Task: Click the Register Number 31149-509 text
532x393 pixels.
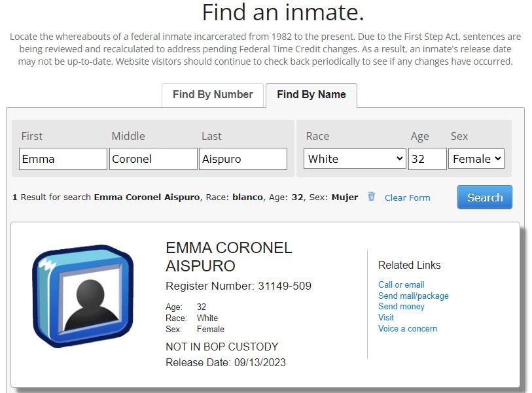Action: tap(238, 286)
